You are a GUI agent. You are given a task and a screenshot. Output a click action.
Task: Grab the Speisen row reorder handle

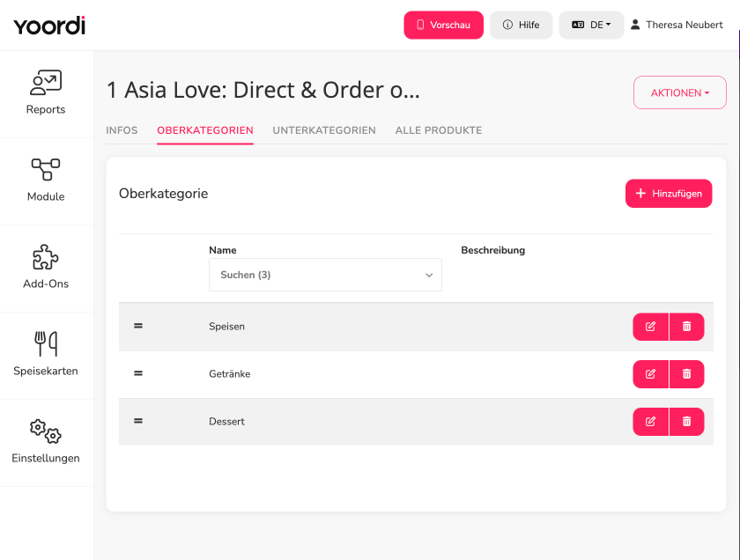[x=137, y=326]
